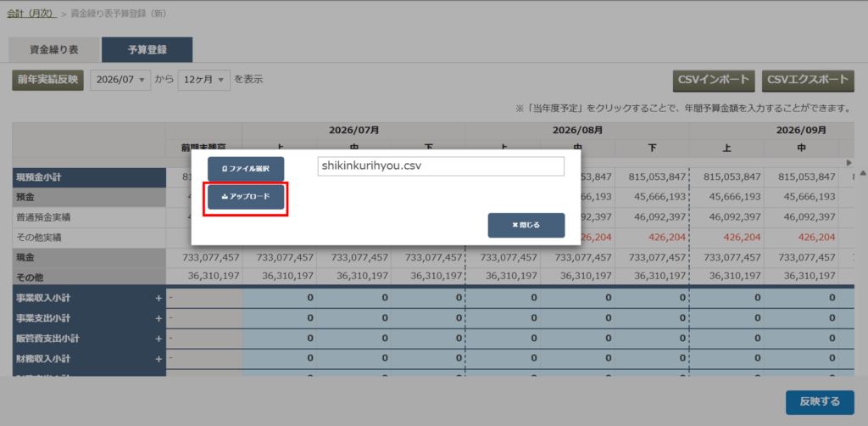Click the 2026/08月 column header

pos(577,131)
